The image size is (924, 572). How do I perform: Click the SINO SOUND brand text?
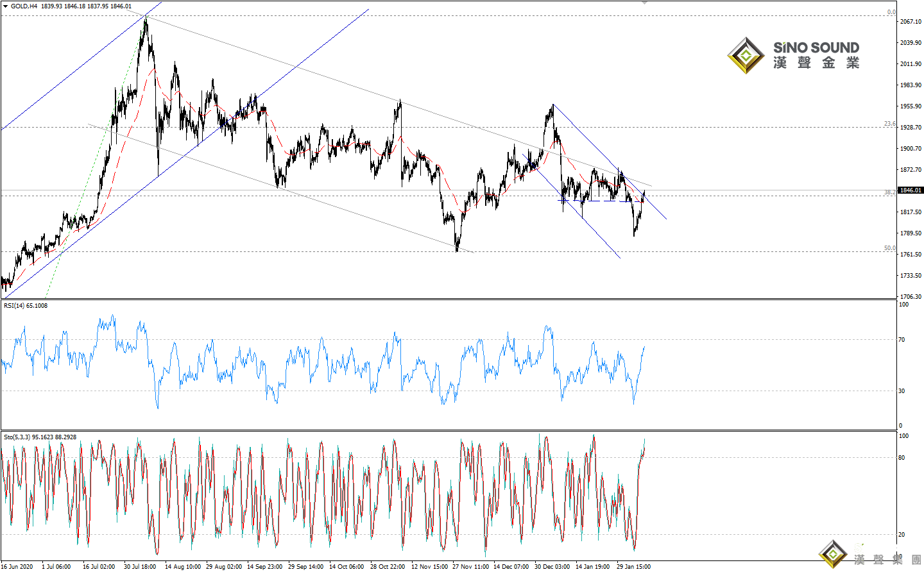[x=816, y=48]
